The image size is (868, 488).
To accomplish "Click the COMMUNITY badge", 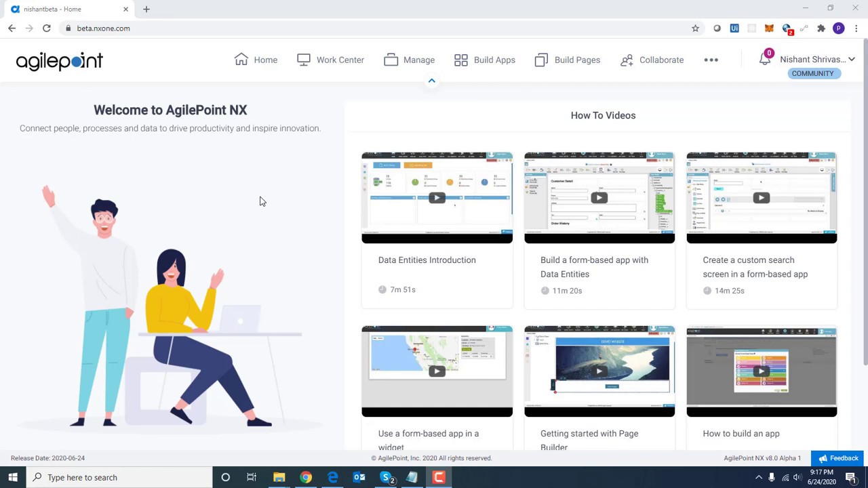I will click(812, 73).
